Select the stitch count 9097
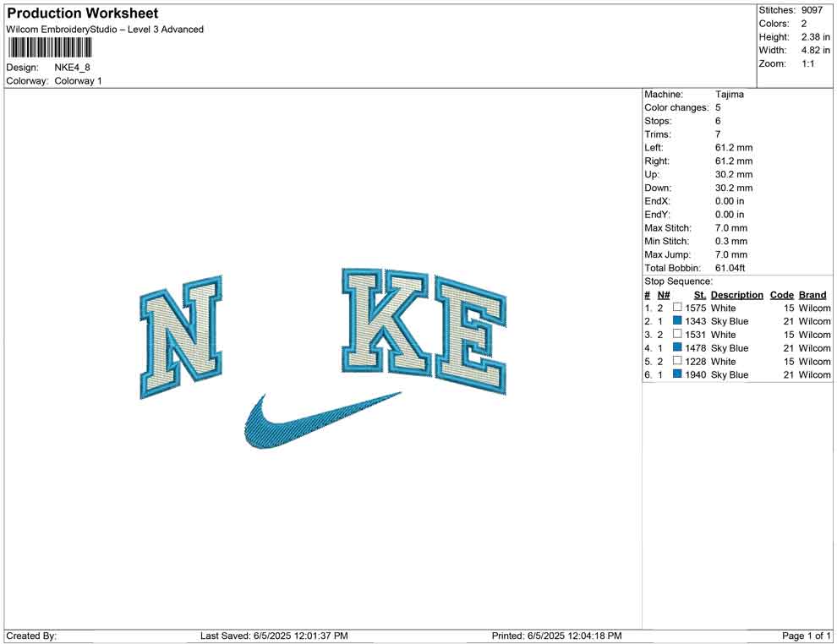This screenshot has height=644, width=837. [x=812, y=10]
